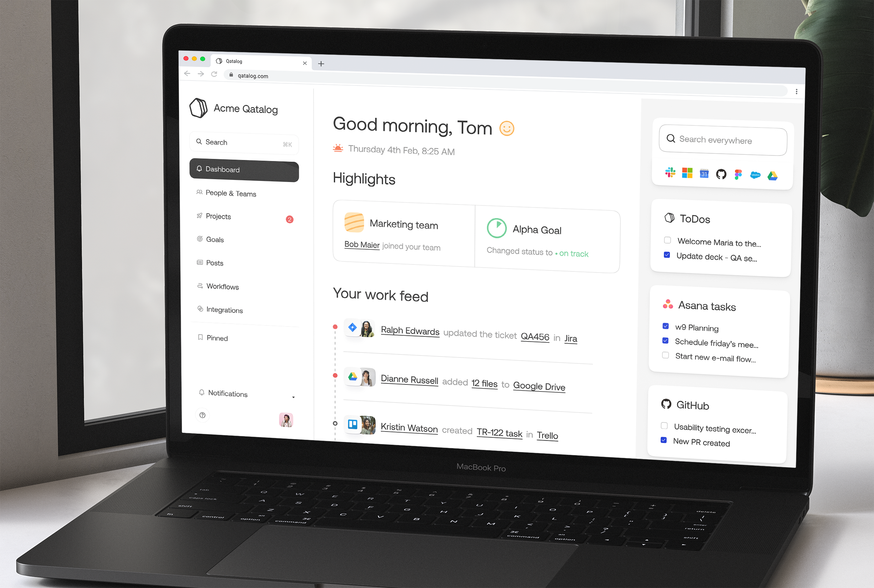874x588 pixels.
Task: Click the Slack integration icon
Action: tap(670, 173)
